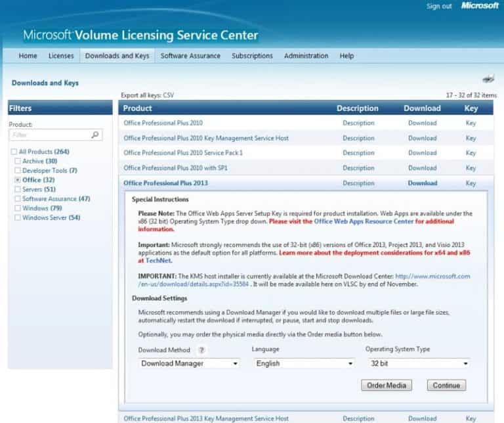Click Download for 2013 Key Management Service Host
The height and width of the screenshot is (423, 504).
coord(423,418)
